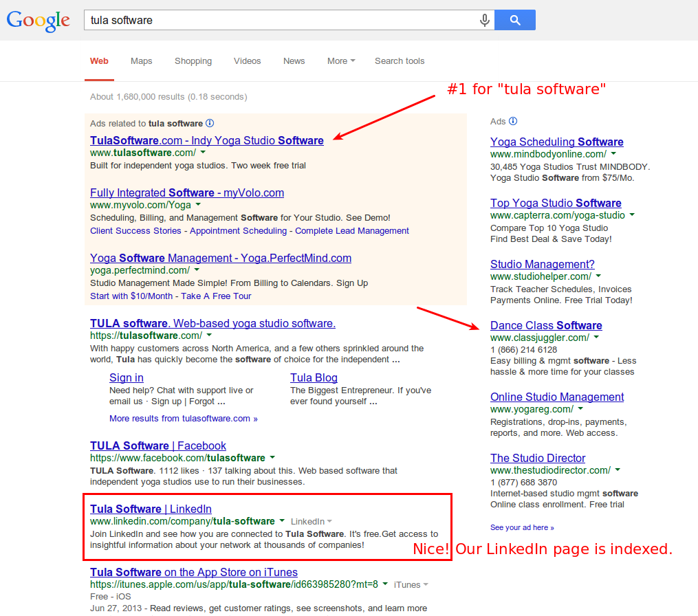
Task: Open the 'Client Success Stories' sitelink
Action: (135, 230)
